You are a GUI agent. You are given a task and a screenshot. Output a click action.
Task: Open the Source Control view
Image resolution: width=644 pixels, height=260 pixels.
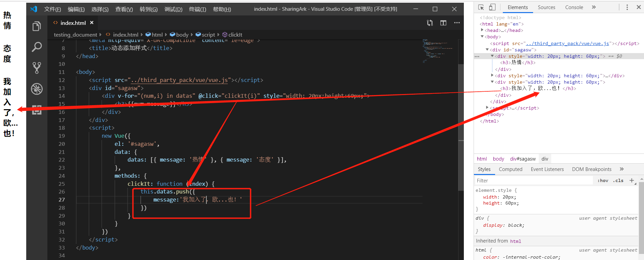point(37,68)
